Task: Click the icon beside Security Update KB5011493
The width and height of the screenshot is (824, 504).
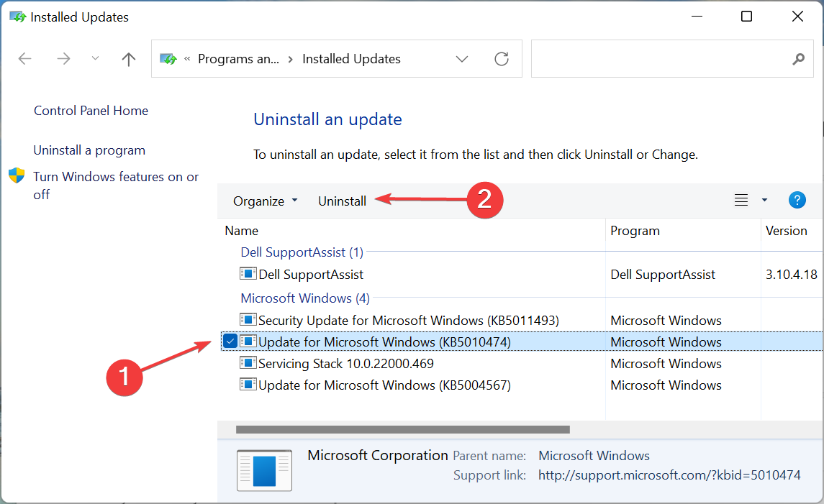Action: point(248,320)
